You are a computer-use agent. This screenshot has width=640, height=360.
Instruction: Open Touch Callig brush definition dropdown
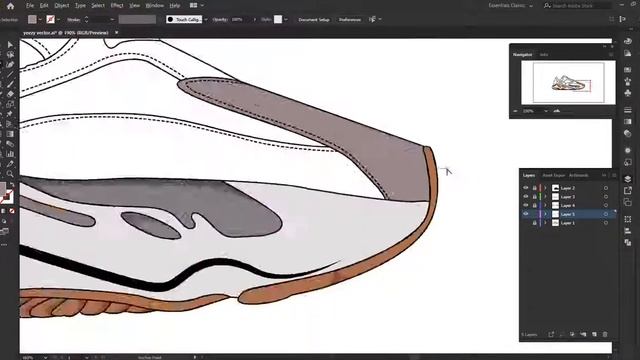[x=206, y=19]
